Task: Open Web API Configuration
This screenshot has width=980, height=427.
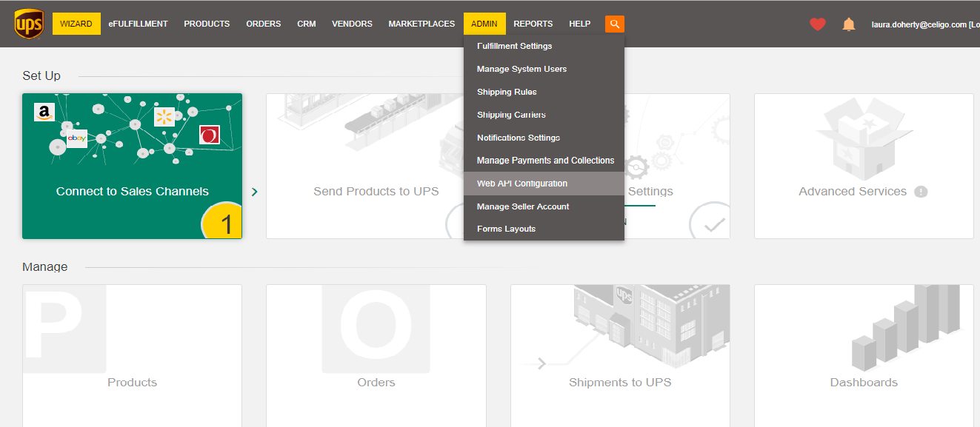Action: [x=544, y=184]
